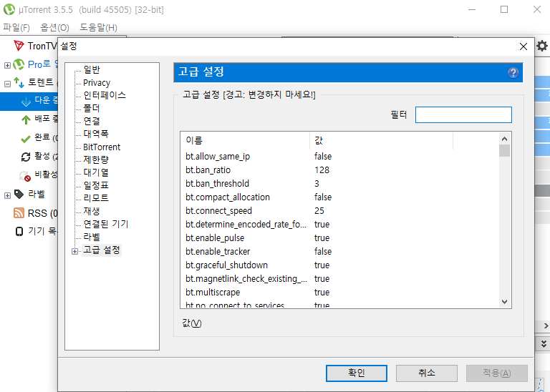This screenshot has width=550, height=392.
Task: Collapse the 토렌트 sidebar node
Action: [x=7, y=84]
